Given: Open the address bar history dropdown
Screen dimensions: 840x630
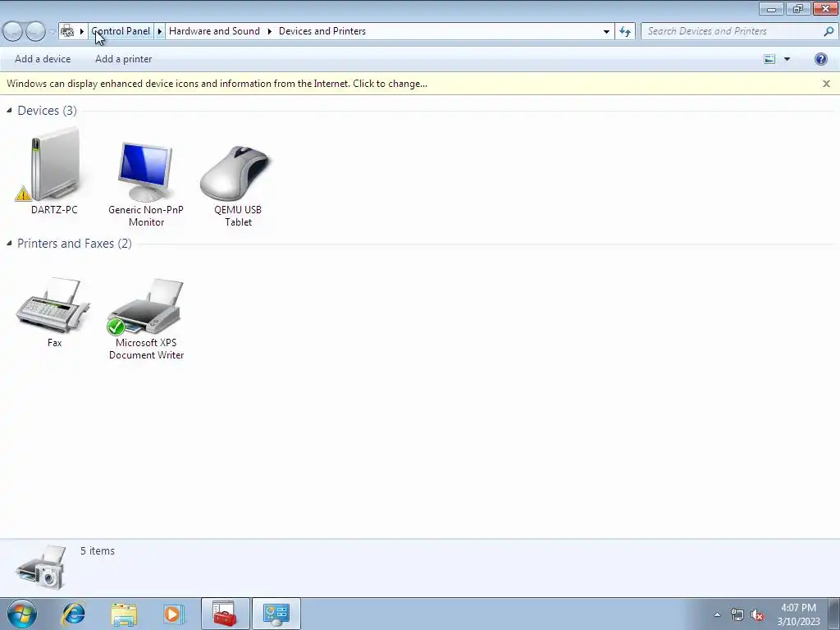Looking at the screenshot, I should click(606, 31).
